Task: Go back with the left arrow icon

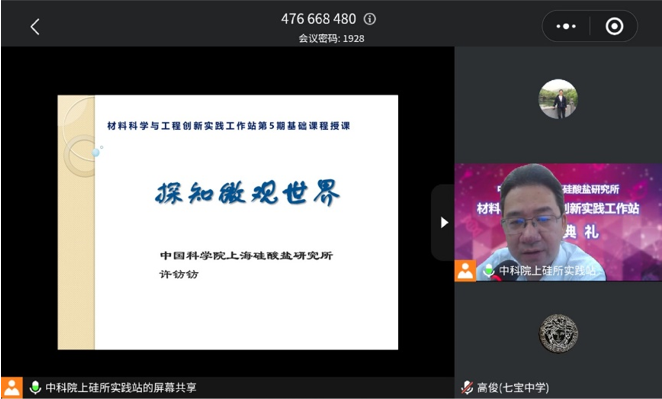Action: [x=35, y=27]
